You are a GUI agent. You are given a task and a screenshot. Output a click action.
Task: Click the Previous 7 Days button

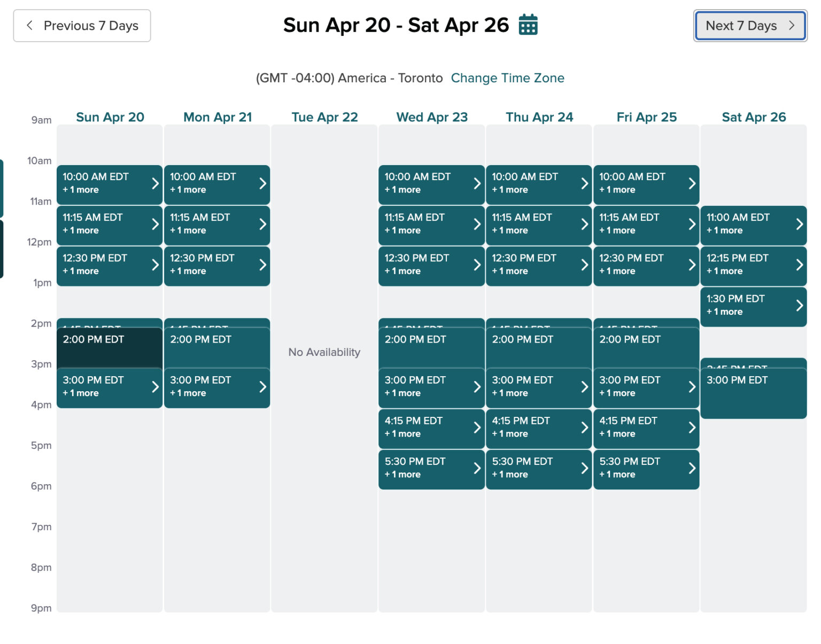click(x=82, y=26)
